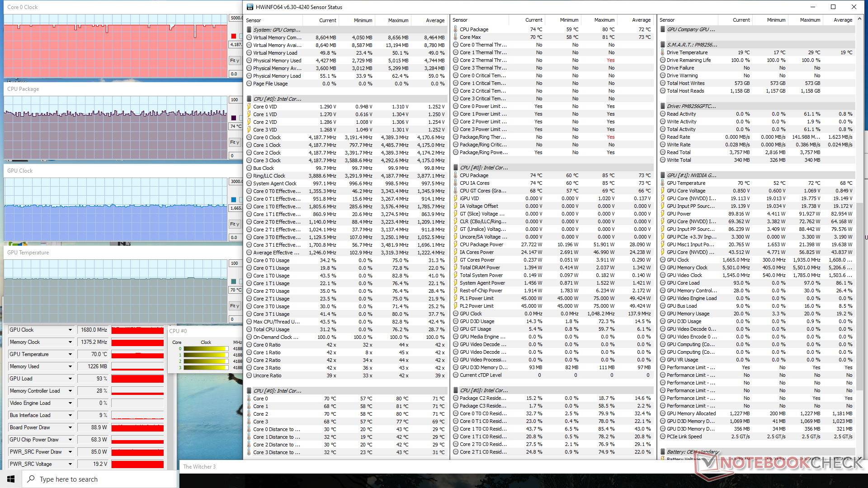Click the thermometer icon beside Drive Temperature
Image resolution: width=868 pixels, height=488 pixels.
click(x=663, y=52)
